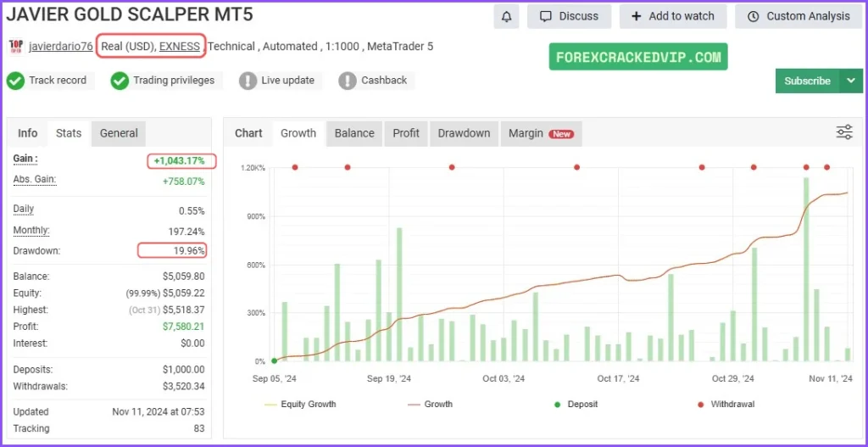Click the $7,580.21 profit value

pos(183,327)
